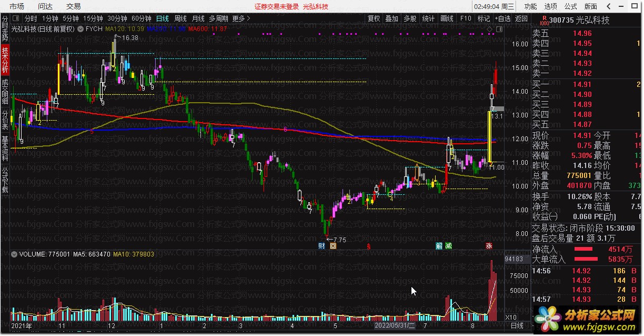Viewport: 644px width, 336px height.
Task: Click the 返回 back button
Action: (521, 18)
